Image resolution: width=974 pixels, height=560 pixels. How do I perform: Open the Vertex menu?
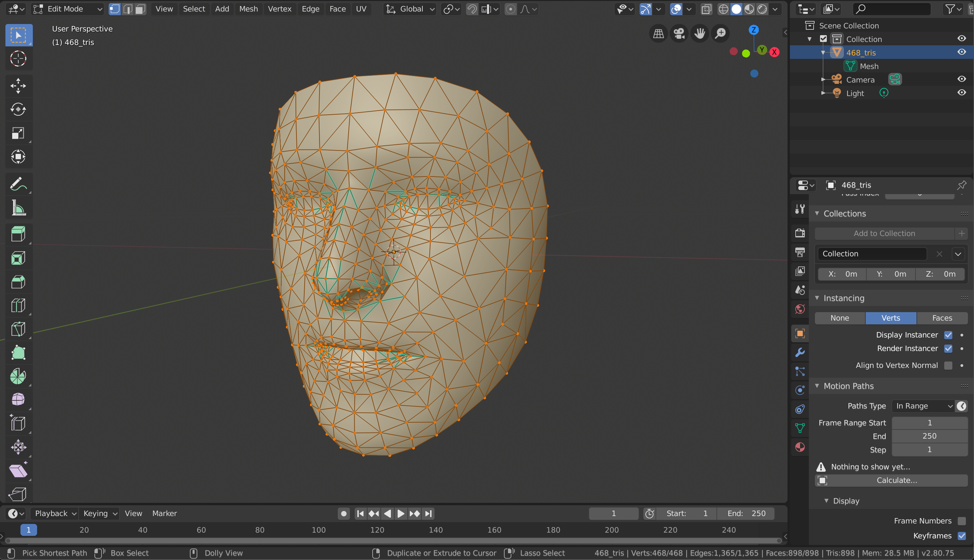point(280,9)
